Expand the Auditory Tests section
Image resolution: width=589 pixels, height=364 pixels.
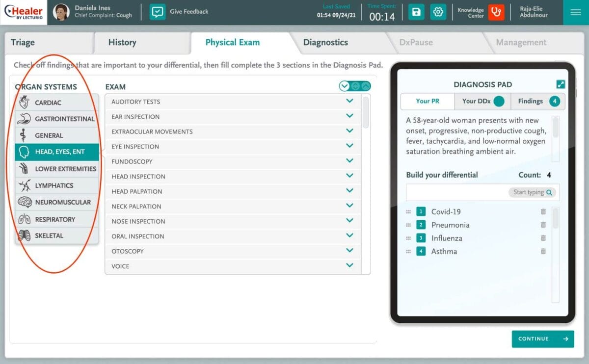(x=349, y=102)
